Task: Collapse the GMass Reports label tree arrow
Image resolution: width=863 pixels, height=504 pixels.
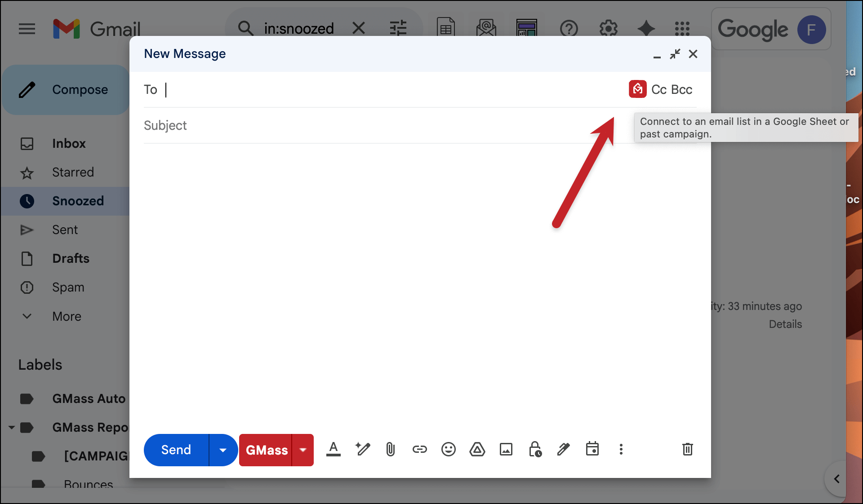Action: tap(12, 428)
